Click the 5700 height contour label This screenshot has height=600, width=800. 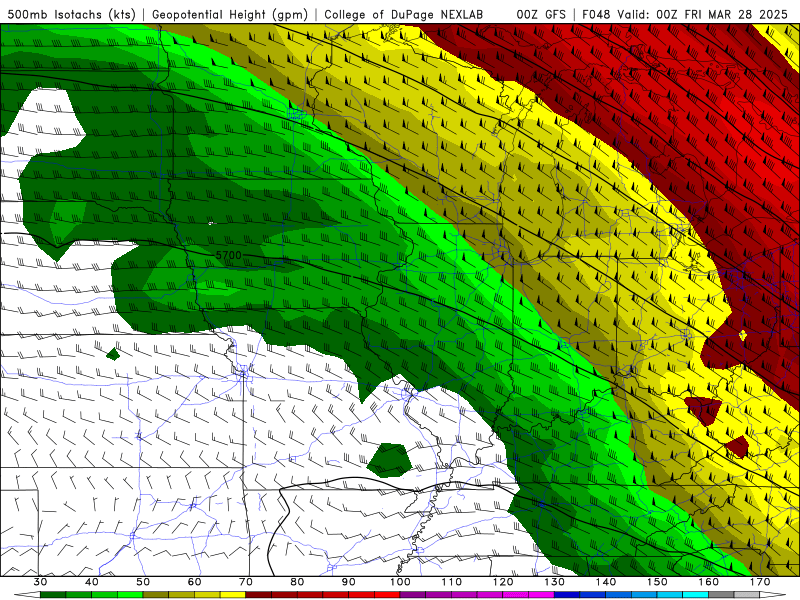point(228,255)
